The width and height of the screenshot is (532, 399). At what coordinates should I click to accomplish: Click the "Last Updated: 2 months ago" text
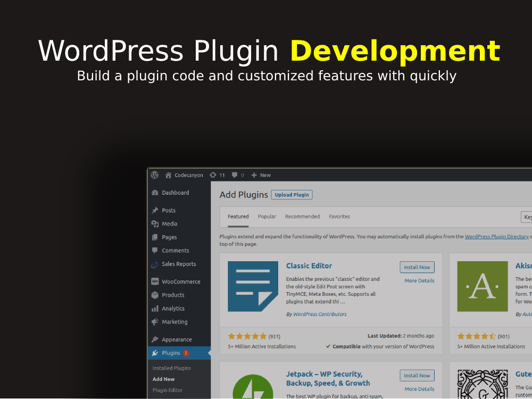(x=401, y=336)
